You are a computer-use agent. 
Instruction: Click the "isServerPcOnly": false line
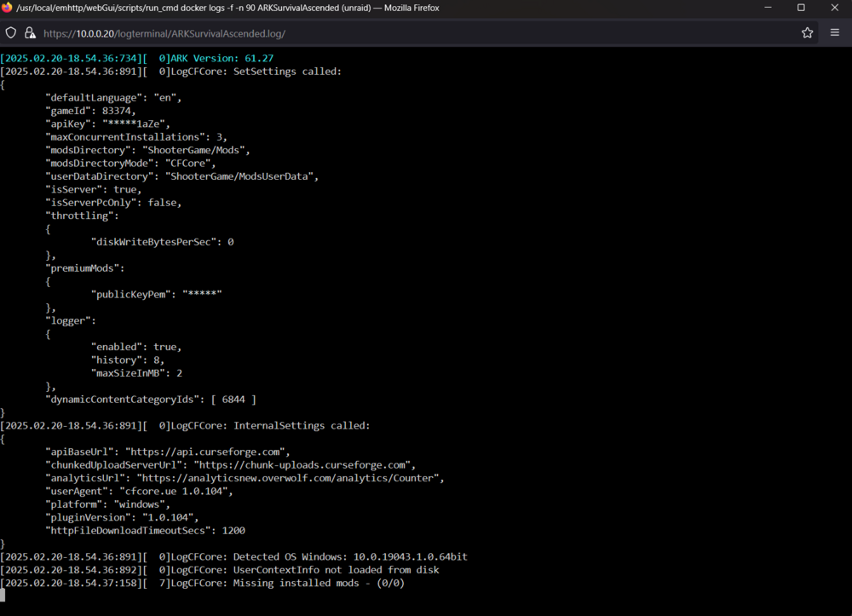(x=113, y=203)
